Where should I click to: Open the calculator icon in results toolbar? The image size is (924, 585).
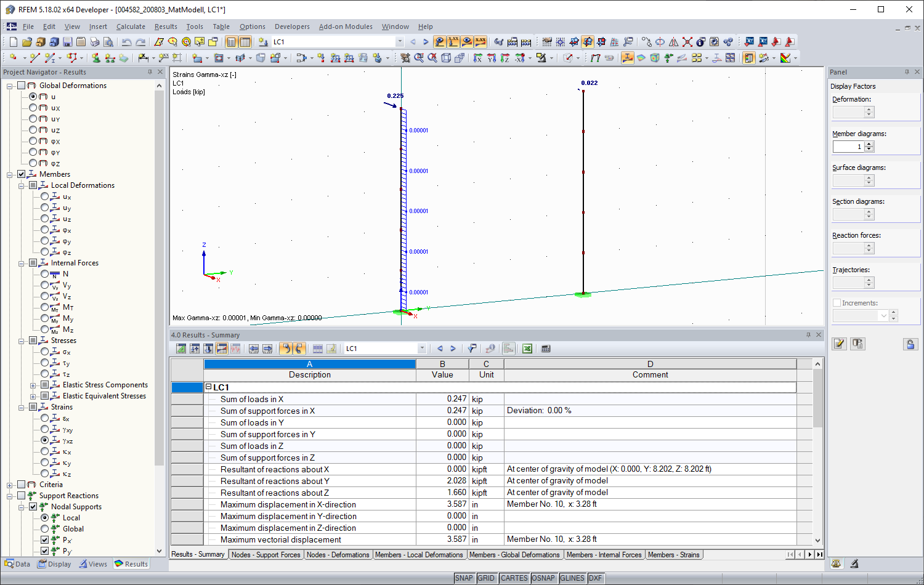[x=546, y=349]
